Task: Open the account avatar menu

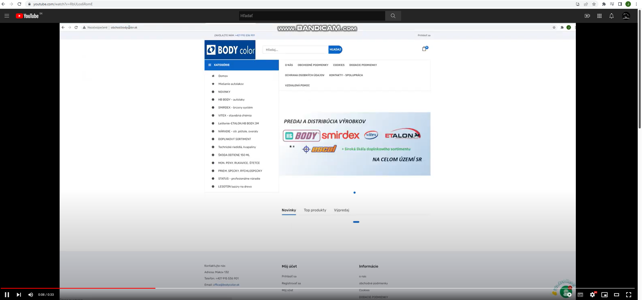Action: click(626, 16)
